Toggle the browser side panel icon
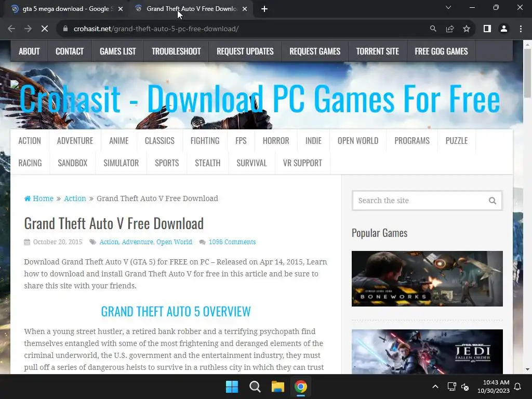 click(487, 29)
